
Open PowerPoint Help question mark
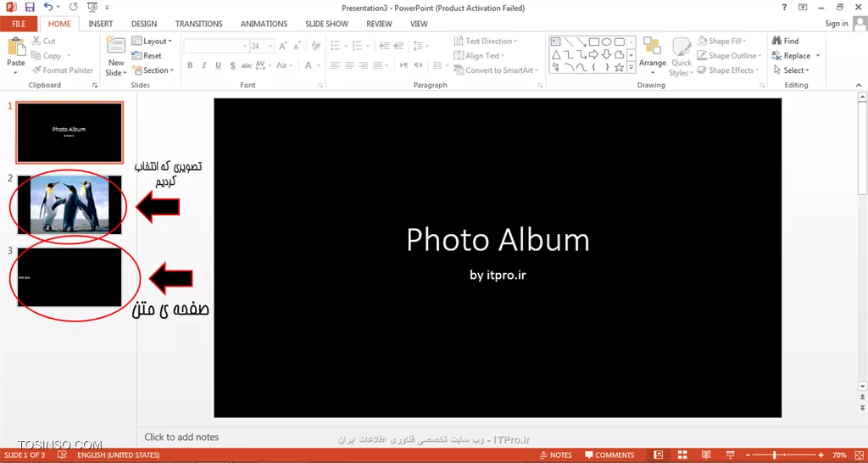pos(784,7)
